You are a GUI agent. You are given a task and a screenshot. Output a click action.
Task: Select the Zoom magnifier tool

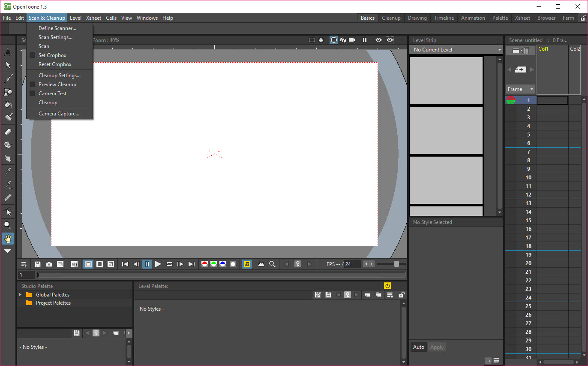coord(8,225)
